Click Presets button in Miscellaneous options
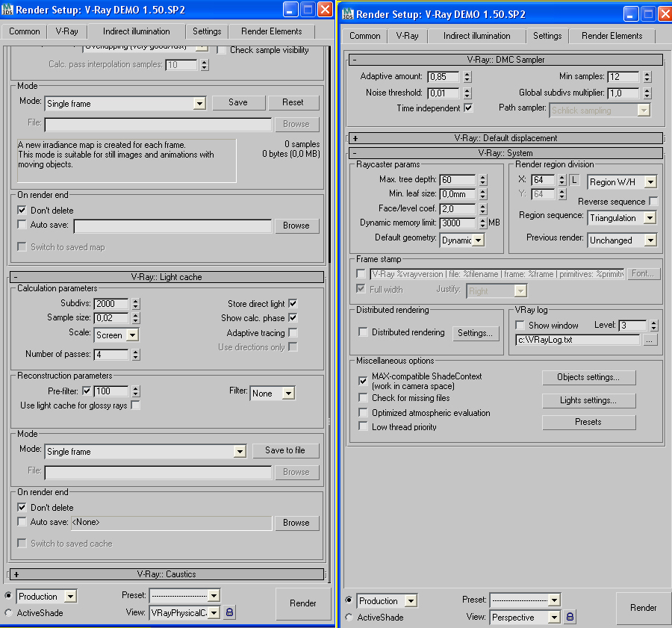Image resolution: width=672 pixels, height=628 pixels. pyautogui.click(x=588, y=422)
